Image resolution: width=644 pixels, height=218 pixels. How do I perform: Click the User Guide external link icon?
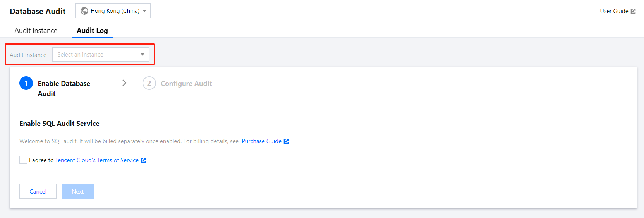tap(633, 11)
